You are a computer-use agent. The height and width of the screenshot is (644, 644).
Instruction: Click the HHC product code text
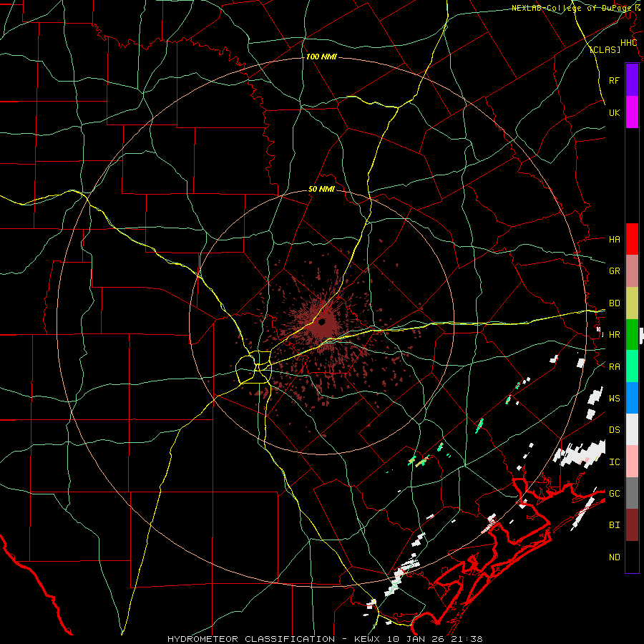[628, 43]
